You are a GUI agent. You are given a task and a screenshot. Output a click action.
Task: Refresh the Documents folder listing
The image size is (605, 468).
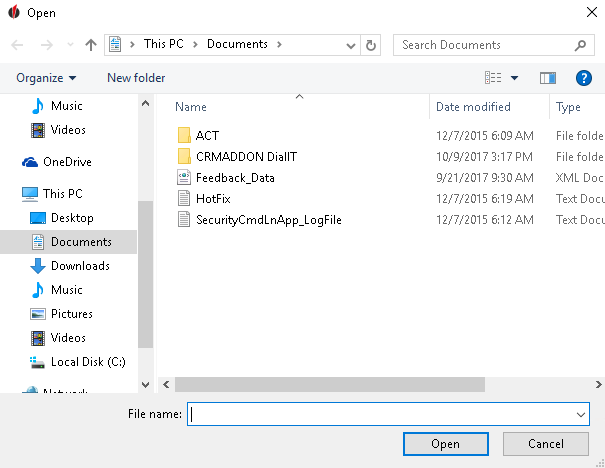click(x=372, y=45)
